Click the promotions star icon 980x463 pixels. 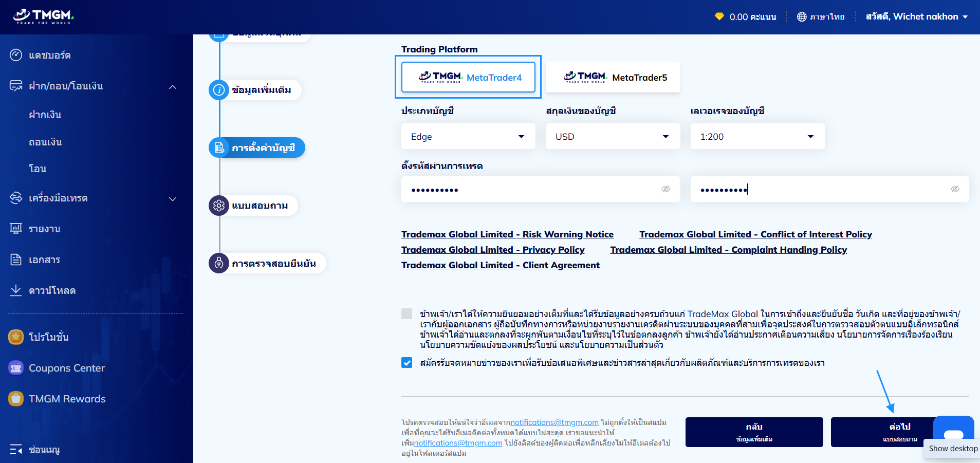point(16,337)
